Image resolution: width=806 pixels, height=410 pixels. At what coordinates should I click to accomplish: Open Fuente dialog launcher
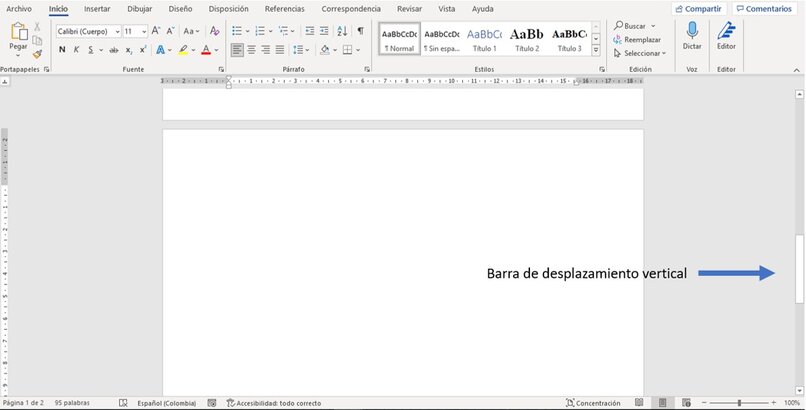pyautogui.click(x=222, y=69)
